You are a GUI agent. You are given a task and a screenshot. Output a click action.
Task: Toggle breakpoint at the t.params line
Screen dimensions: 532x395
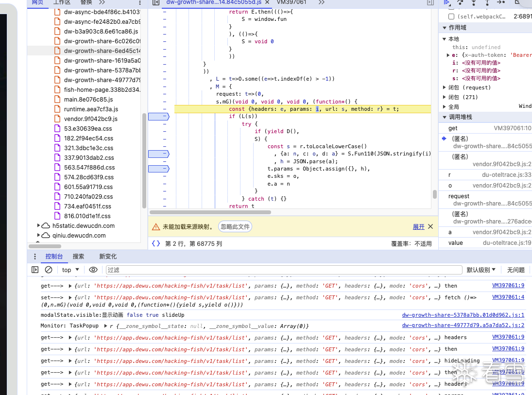click(159, 169)
